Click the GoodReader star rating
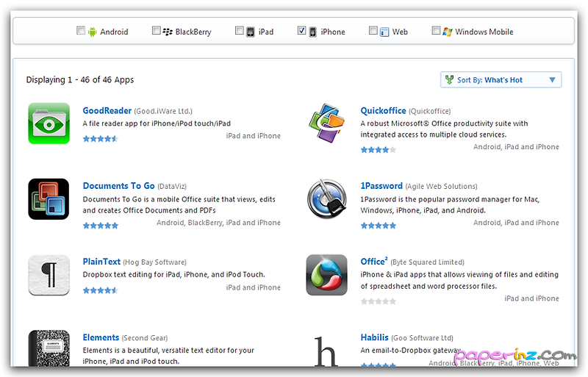 pyautogui.click(x=101, y=139)
